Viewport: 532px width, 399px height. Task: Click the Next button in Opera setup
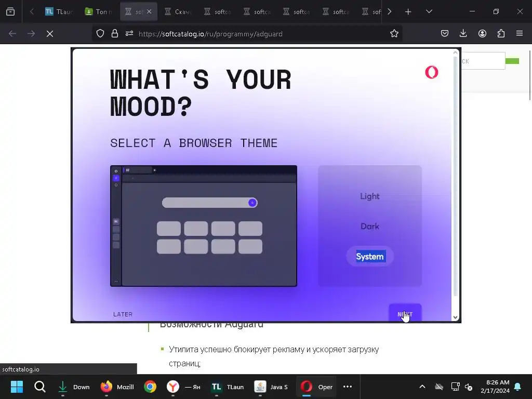pyautogui.click(x=405, y=313)
